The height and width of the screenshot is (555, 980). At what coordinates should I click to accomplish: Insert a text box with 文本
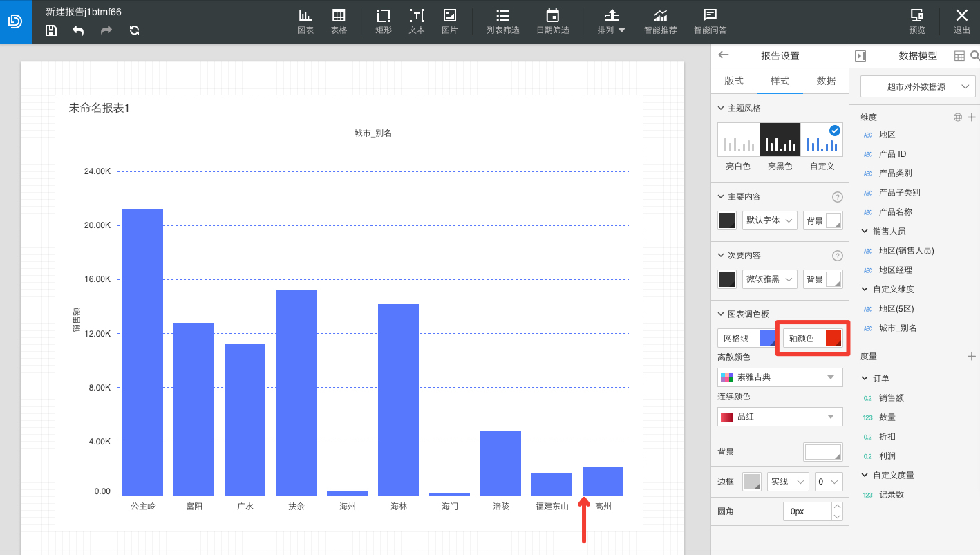[417, 21]
